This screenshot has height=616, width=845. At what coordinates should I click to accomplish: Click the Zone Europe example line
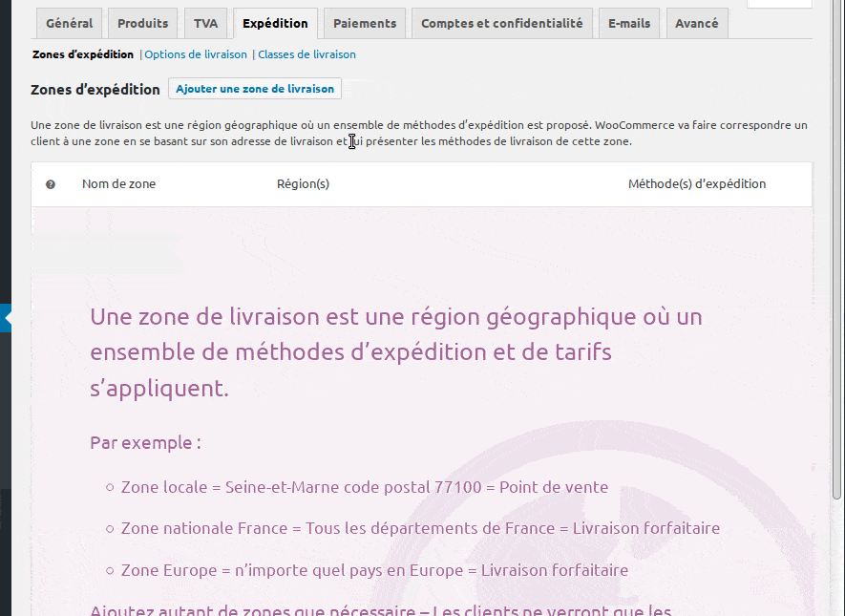pyautogui.click(x=374, y=570)
